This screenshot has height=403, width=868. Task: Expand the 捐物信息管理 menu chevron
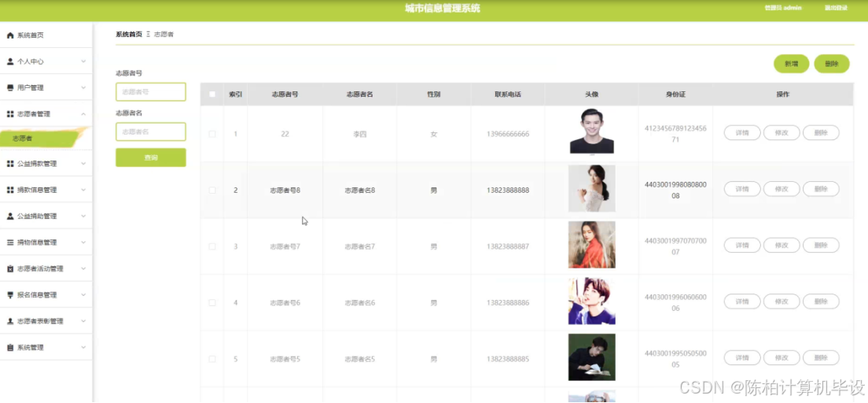[x=83, y=242]
